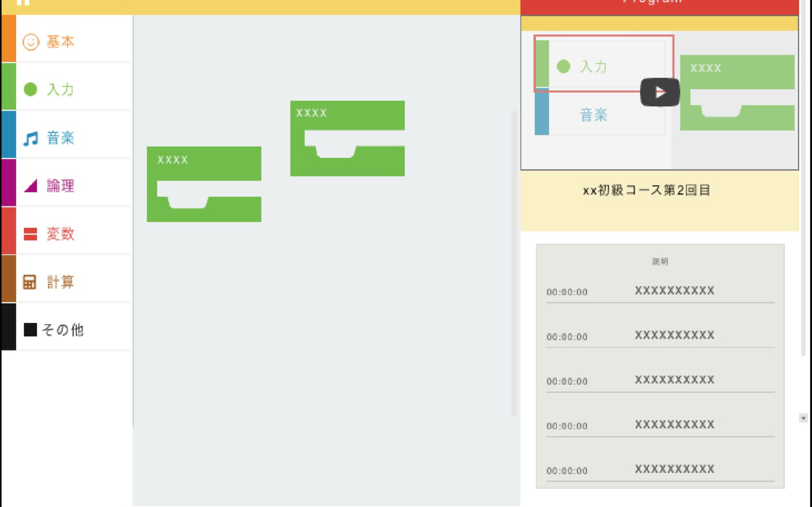This screenshot has height=507, width=812.
Task: Click the calculator icon beside 計算
Action: [29, 282]
